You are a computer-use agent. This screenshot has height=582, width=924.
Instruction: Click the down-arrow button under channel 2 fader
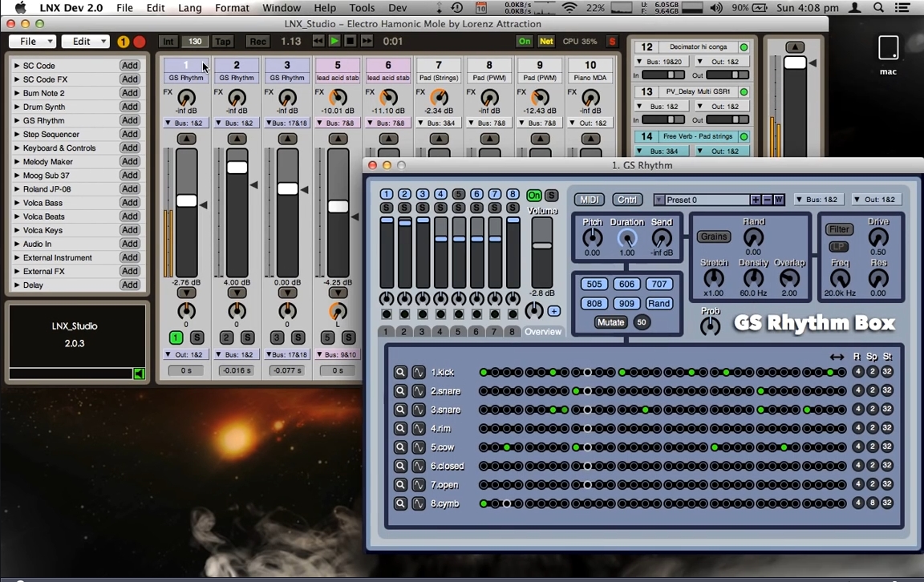tap(237, 293)
